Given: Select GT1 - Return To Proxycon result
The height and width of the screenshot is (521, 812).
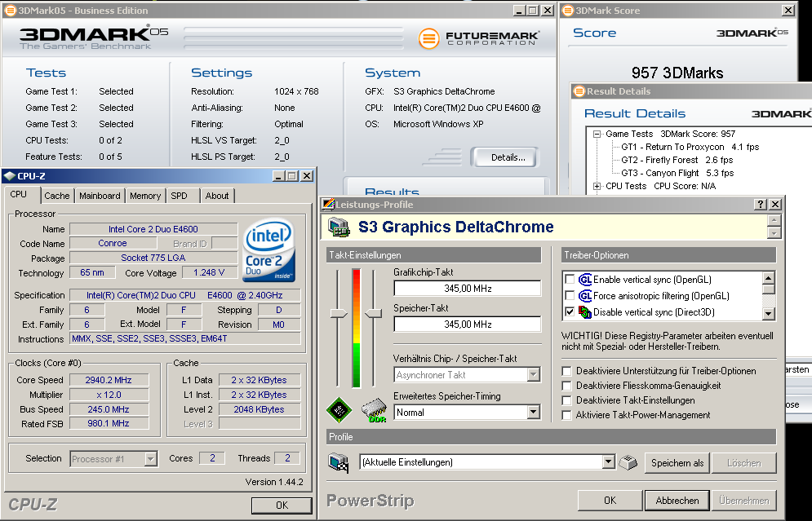Looking at the screenshot, I should [690, 147].
